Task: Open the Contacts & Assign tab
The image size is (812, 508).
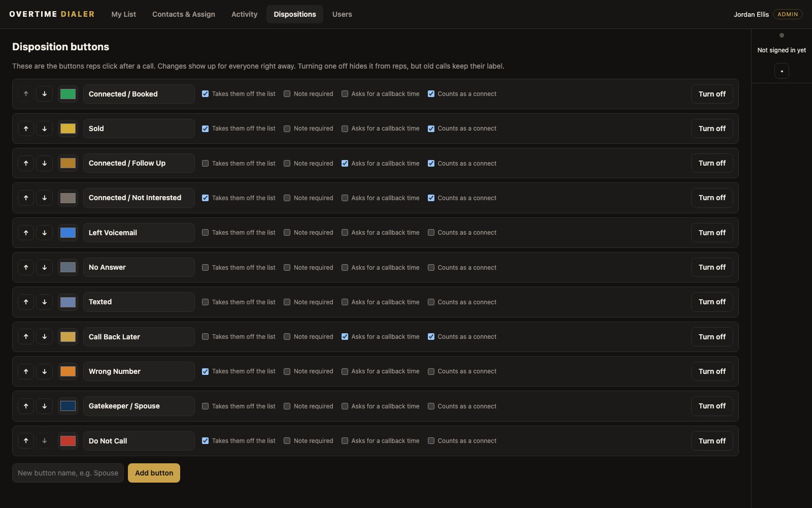Action: click(184, 14)
